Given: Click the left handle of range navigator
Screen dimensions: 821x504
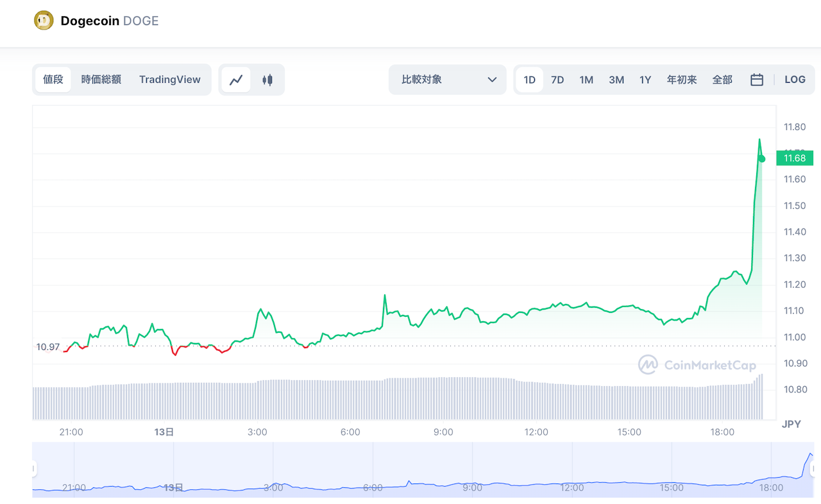Looking at the screenshot, I should 34,469.
